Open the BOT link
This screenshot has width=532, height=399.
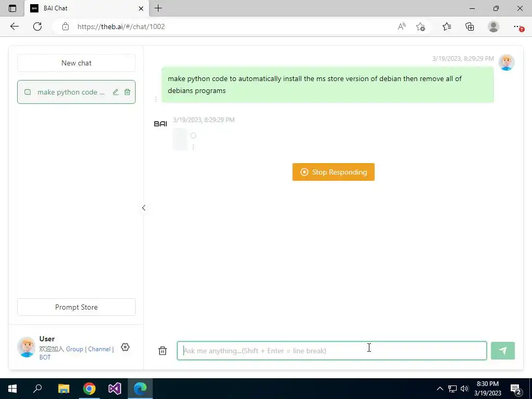click(x=45, y=357)
